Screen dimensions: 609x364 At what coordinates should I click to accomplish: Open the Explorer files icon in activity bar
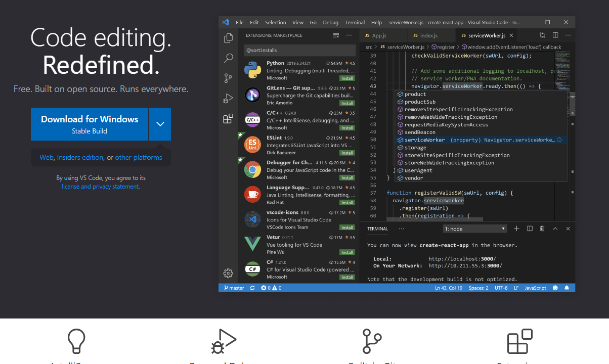228,38
